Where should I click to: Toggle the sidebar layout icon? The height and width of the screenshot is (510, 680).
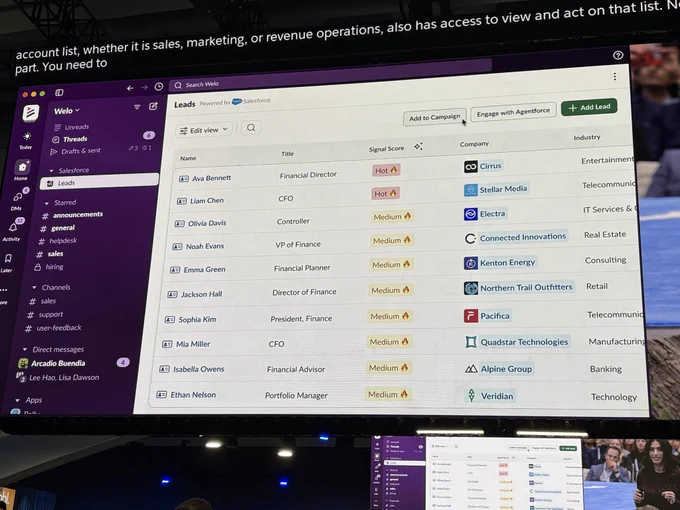pyautogui.click(x=59, y=92)
